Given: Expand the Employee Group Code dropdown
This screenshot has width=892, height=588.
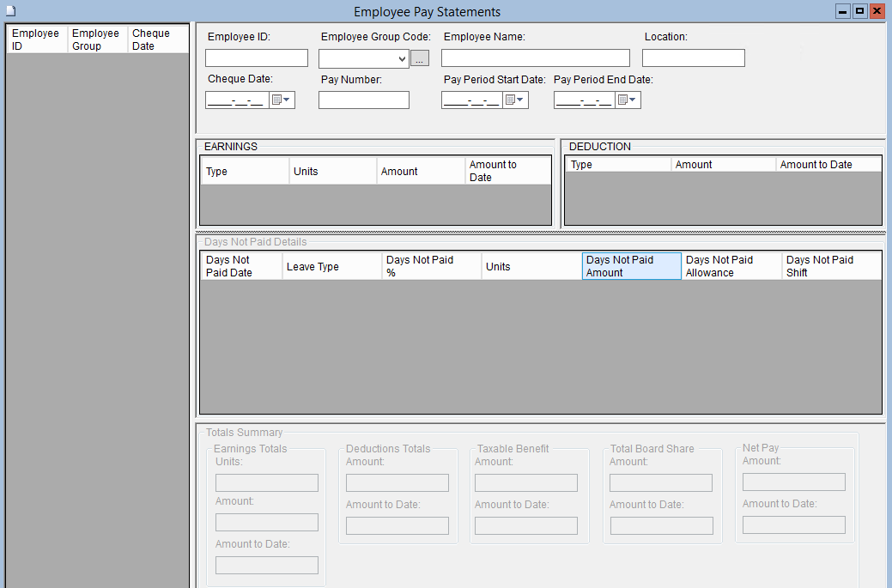Looking at the screenshot, I should tap(403, 59).
